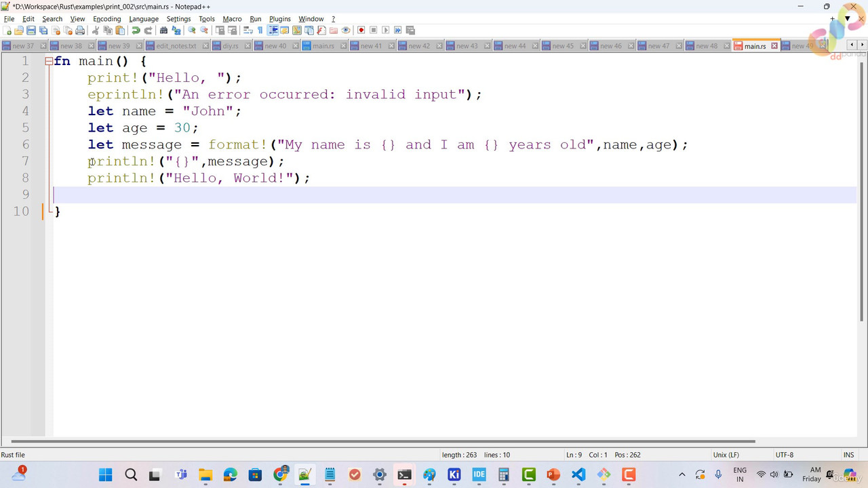
Task: Close the new 48 tab
Action: click(x=726, y=46)
